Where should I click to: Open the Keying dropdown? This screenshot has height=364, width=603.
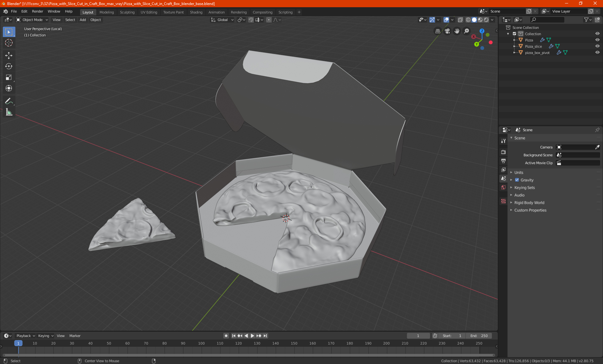[x=46, y=336]
